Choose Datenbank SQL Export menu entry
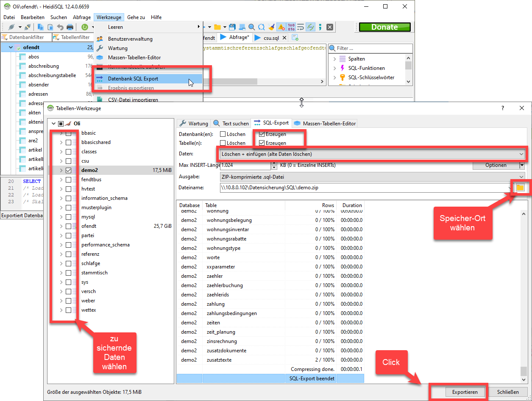The width and height of the screenshot is (532, 401). 148,79
